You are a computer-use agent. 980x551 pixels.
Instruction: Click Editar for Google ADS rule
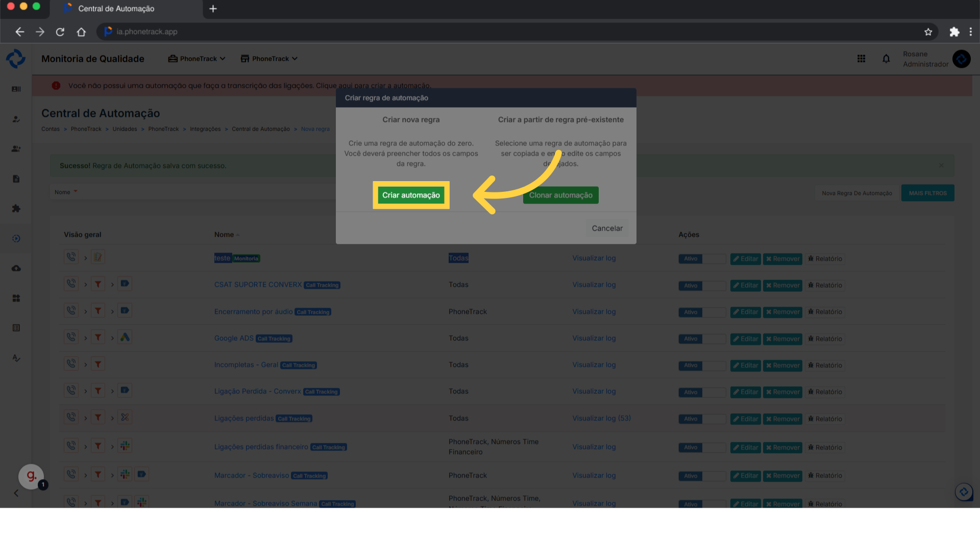click(x=745, y=339)
